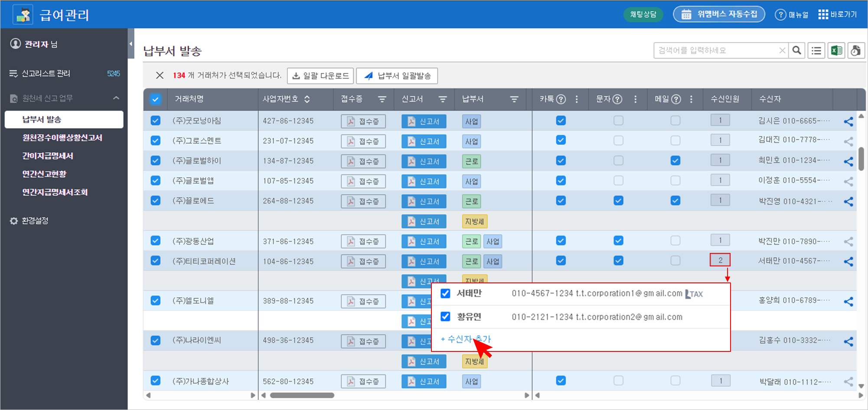This screenshot has height=410, width=868.
Task: Click the share icon for 홍양희 row
Action: point(848,302)
